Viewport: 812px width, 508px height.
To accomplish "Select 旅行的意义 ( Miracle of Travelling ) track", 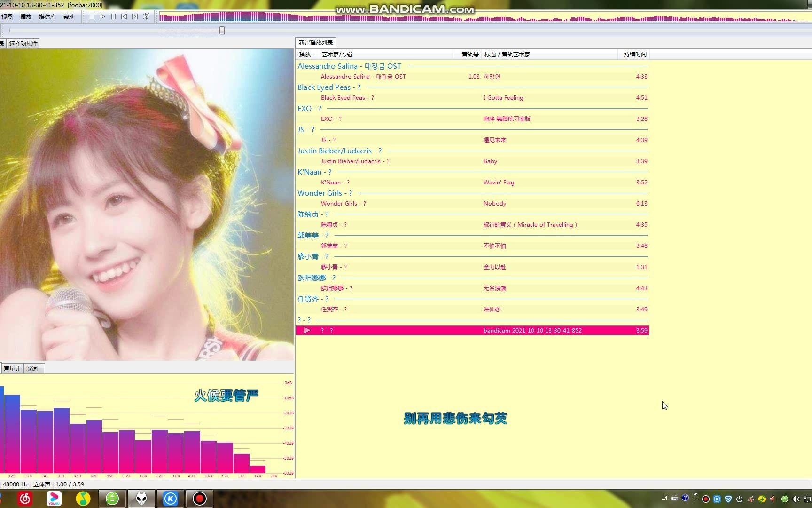I will [472, 225].
